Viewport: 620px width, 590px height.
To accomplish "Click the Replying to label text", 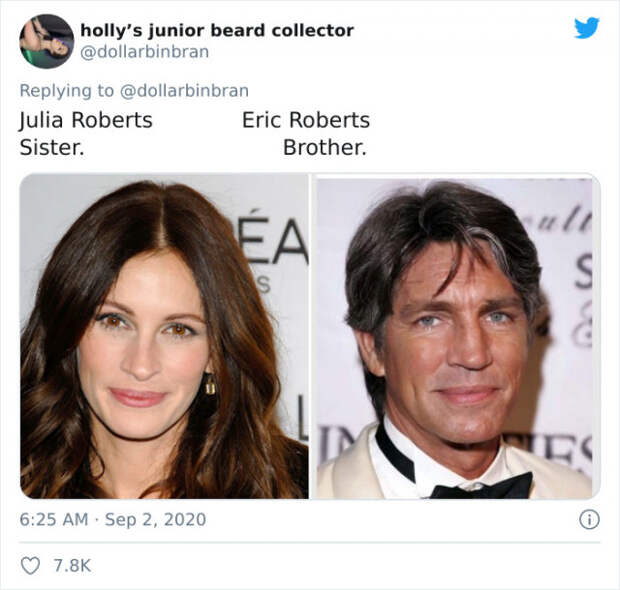I will point(66,91).
